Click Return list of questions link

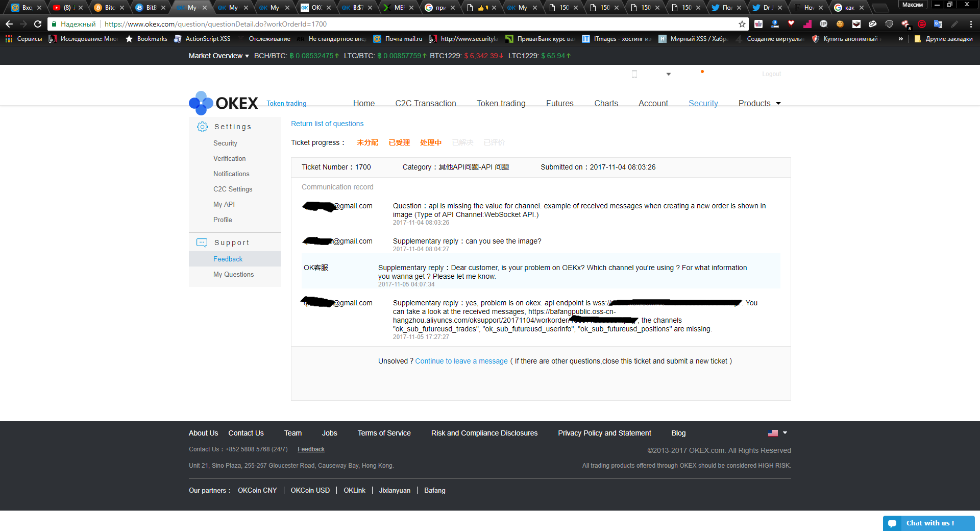click(x=327, y=124)
